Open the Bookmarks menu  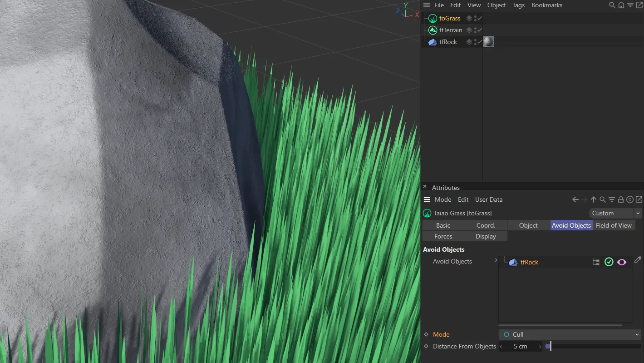tap(546, 5)
